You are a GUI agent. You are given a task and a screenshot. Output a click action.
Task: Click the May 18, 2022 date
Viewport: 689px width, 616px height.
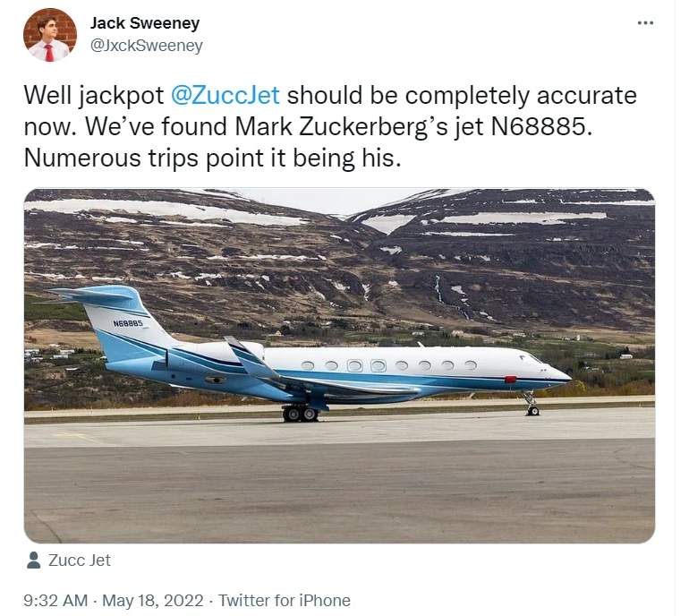click(156, 600)
